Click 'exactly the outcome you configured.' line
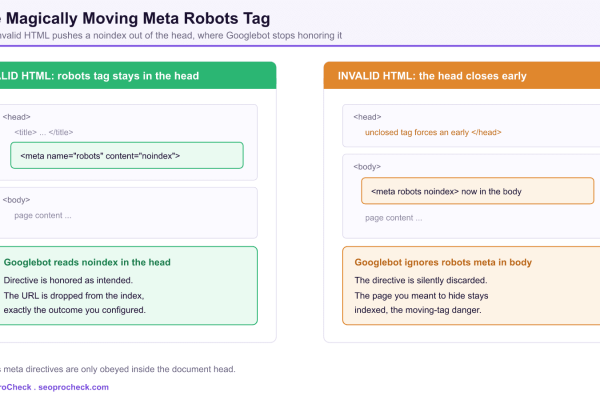 pos(75,310)
